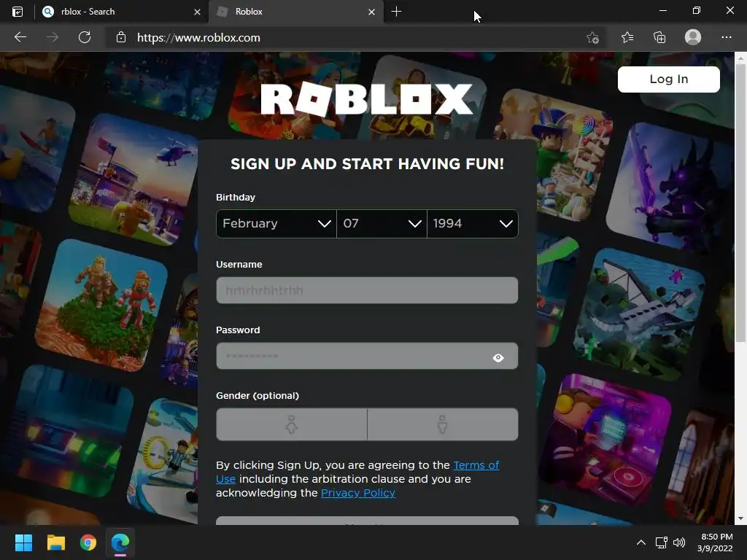Open the birthday month dropdown
Viewport: 747px width, 560px height.
(x=276, y=224)
